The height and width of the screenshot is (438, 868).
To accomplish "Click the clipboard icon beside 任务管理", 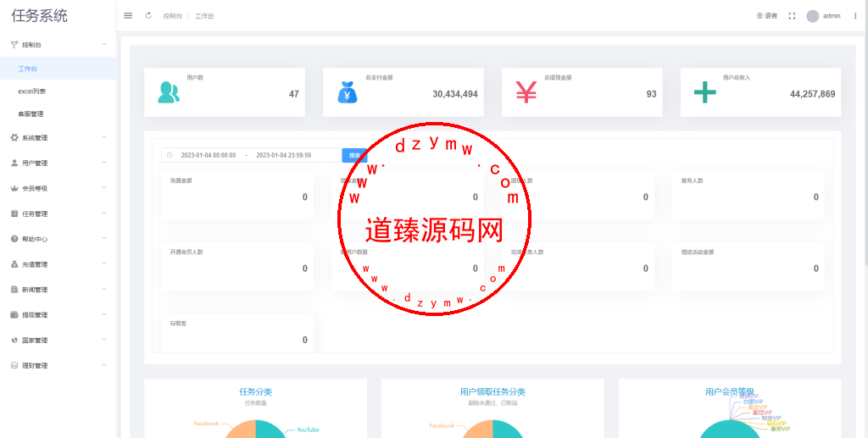I will pyautogui.click(x=14, y=213).
